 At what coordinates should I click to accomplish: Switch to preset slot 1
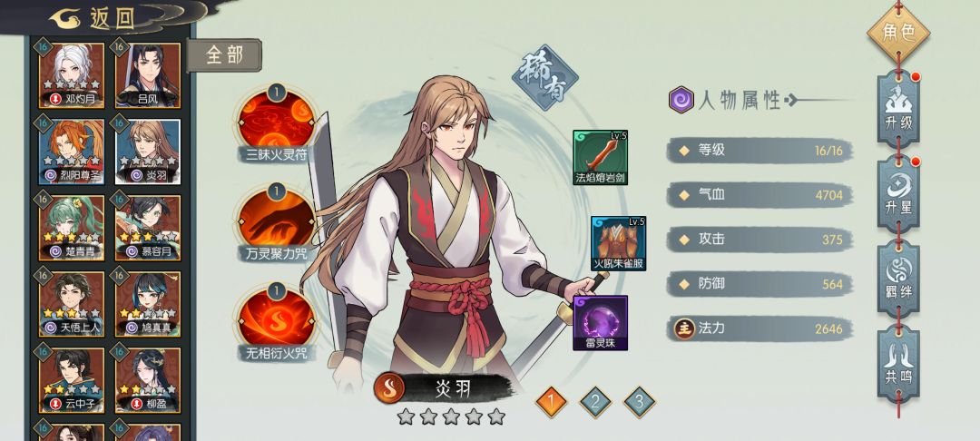552,402
